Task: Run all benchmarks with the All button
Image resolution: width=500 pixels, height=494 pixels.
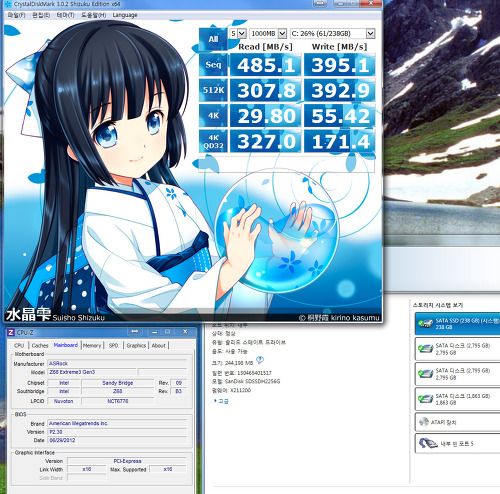Action: [x=213, y=39]
